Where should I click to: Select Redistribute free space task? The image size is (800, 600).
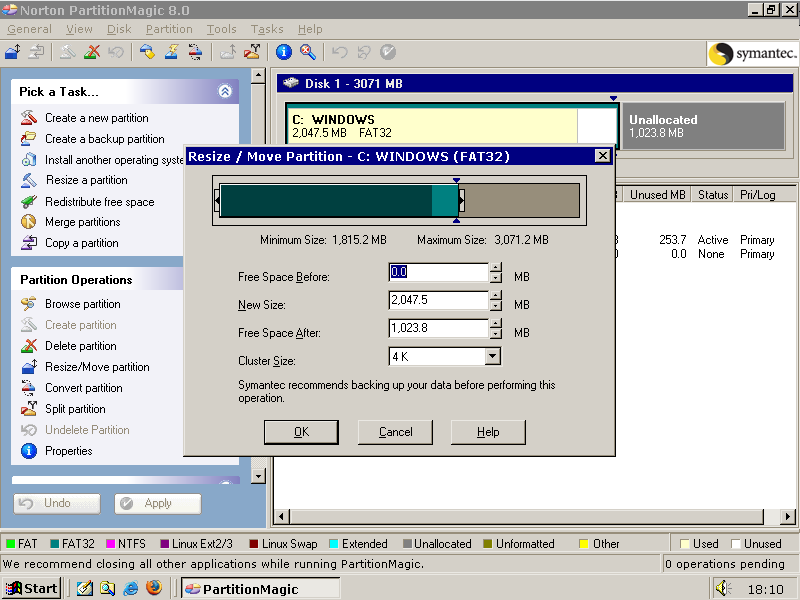pos(88,202)
